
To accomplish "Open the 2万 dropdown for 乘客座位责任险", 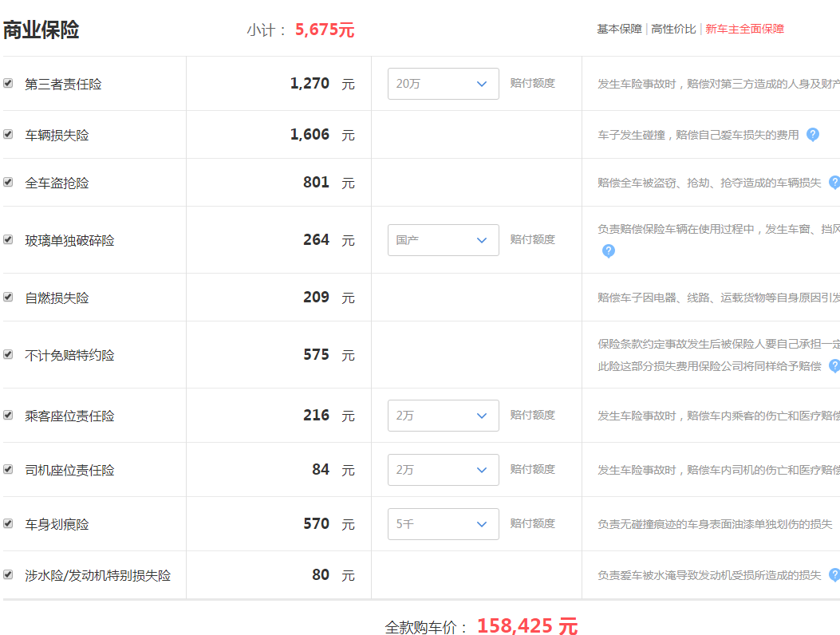I will (x=443, y=416).
